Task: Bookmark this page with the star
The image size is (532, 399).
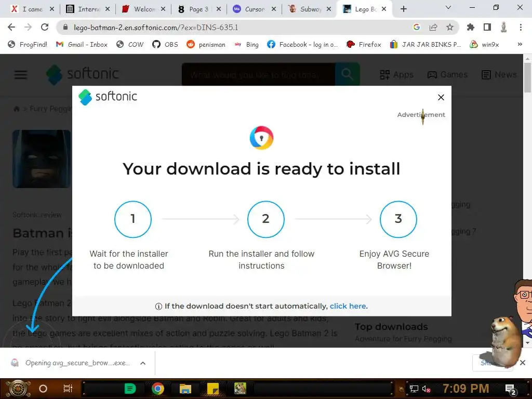Action: tap(450, 27)
